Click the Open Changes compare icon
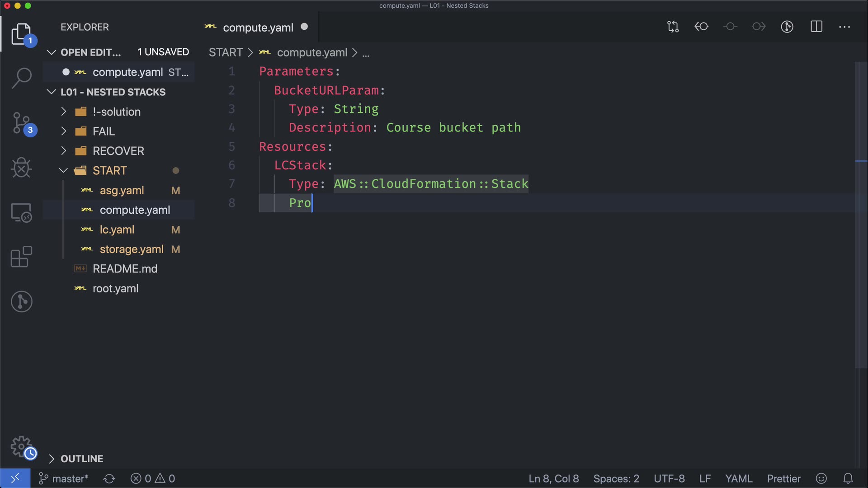 tap(673, 27)
